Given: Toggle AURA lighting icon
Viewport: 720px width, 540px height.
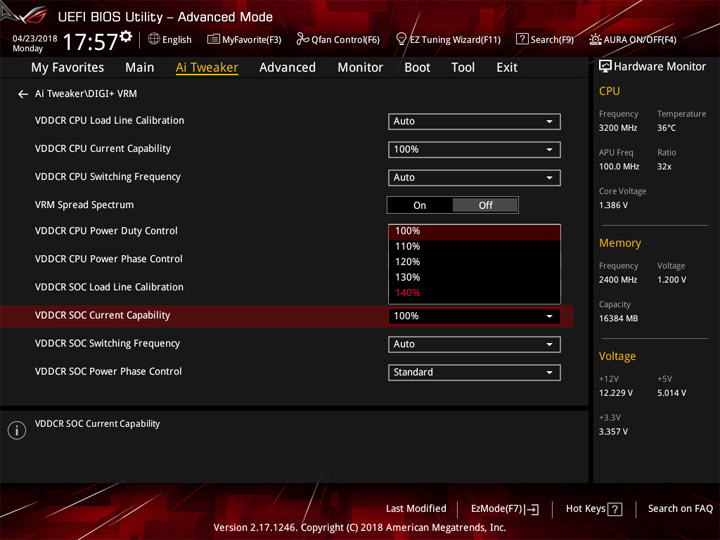Looking at the screenshot, I should pos(595,39).
